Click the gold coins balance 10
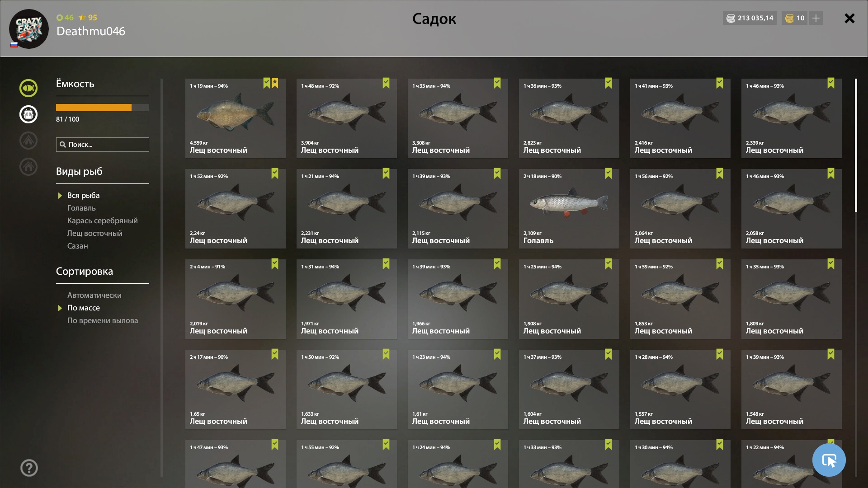 coord(794,18)
